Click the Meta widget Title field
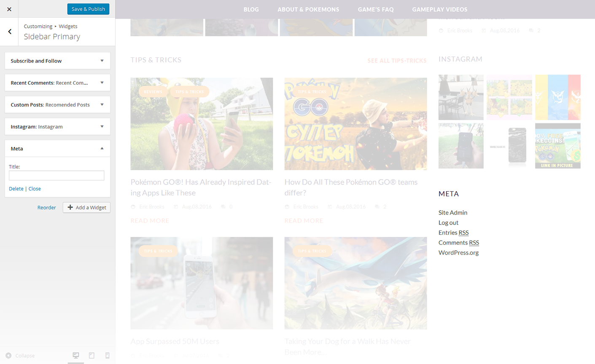This screenshot has width=595, height=364. tap(57, 176)
